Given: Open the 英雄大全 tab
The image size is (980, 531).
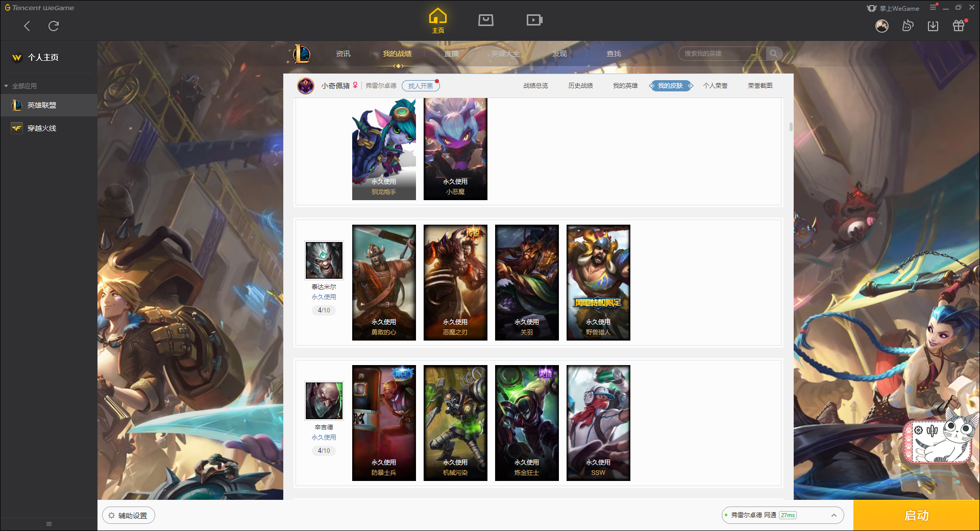Looking at the screenshot, I should (x=505, y=54).
